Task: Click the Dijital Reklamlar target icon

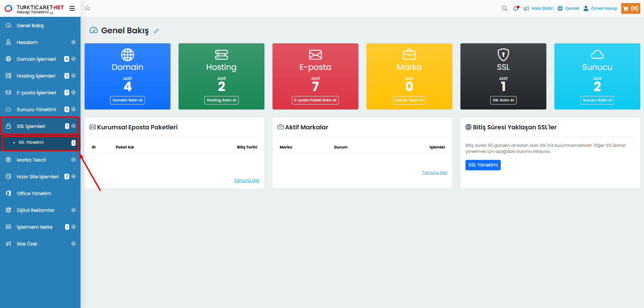Action: point(8,210)
